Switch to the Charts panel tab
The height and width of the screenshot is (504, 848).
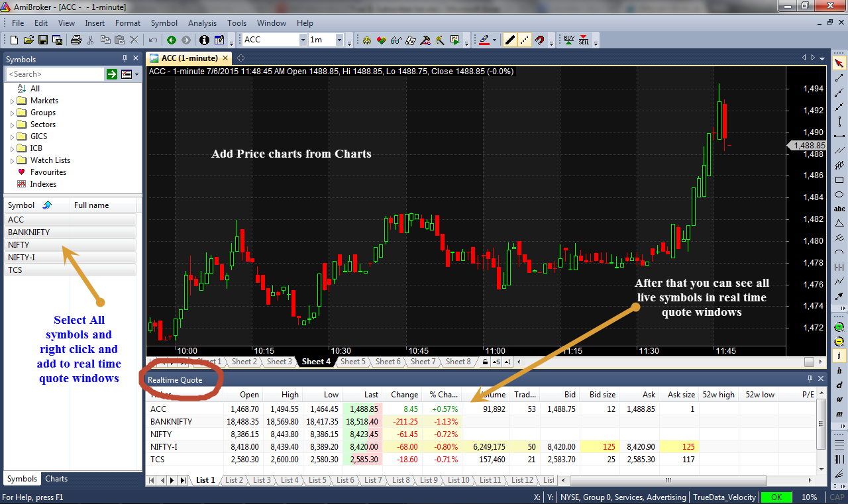point(56,479)
